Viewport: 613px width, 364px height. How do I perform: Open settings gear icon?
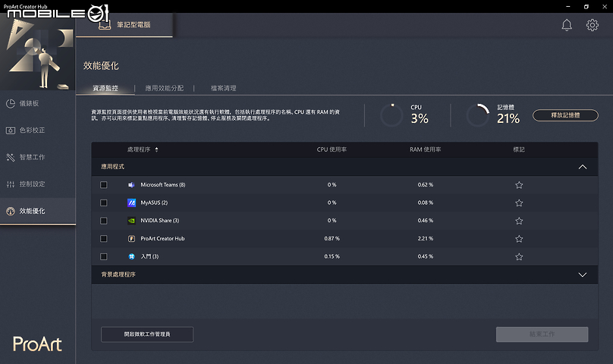pyautogui.click(x=592, y=25)
